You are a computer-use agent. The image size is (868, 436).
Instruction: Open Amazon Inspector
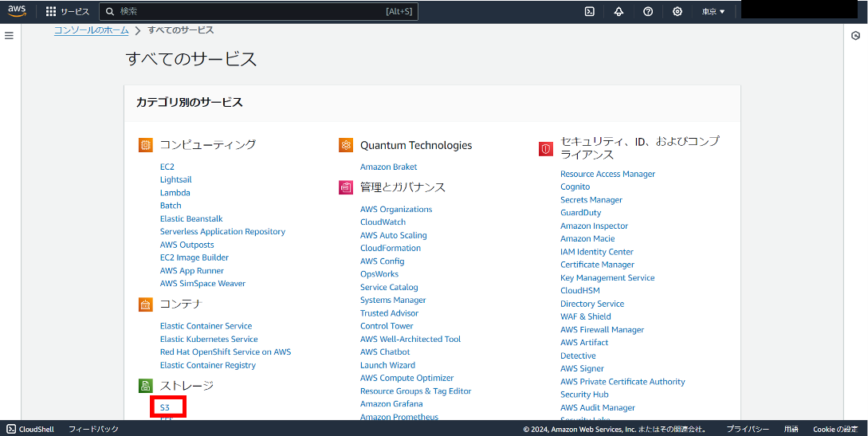pyautogui.click(x=594, y=226)
